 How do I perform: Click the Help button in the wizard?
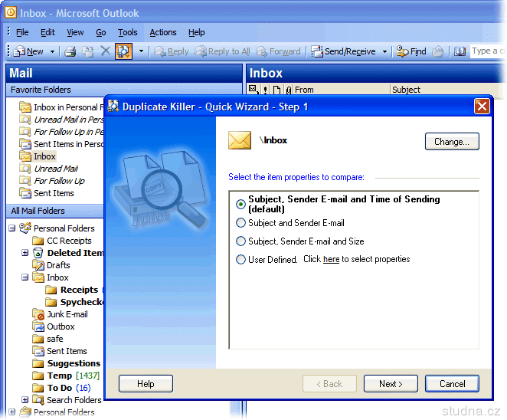[x=146, y=383]
